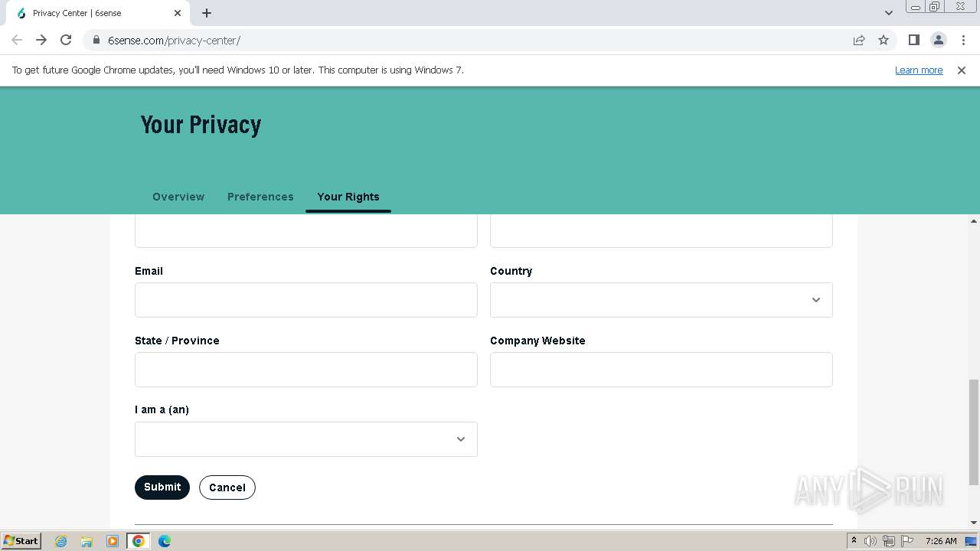Click the page vertical scrollbar thumb
Screen dimensions: 980x551
(x=974, y=432)
